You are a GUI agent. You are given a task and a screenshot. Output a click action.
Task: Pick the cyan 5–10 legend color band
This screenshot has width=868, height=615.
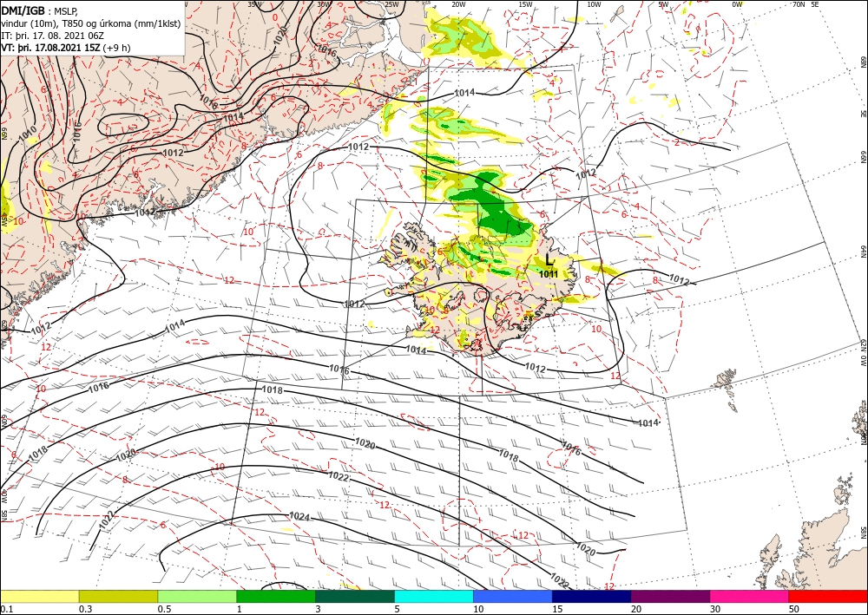[434, 596]
